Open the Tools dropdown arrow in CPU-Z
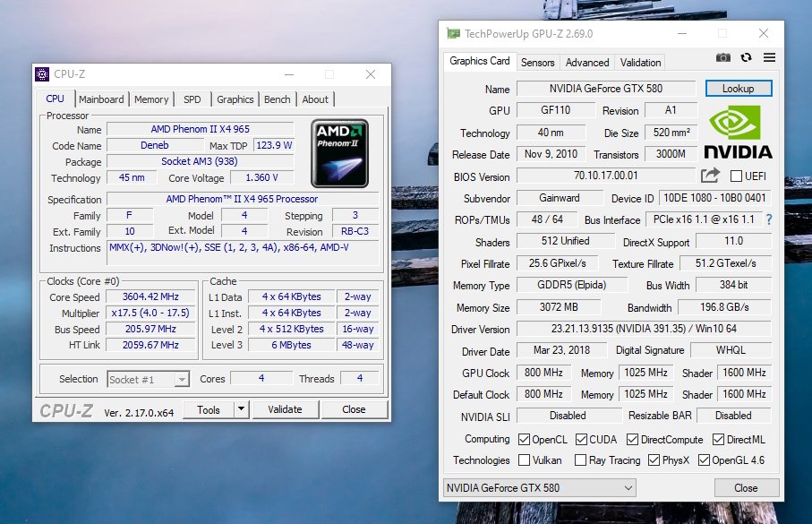This screenshot has height=524, width=812. tap(242, 409)
